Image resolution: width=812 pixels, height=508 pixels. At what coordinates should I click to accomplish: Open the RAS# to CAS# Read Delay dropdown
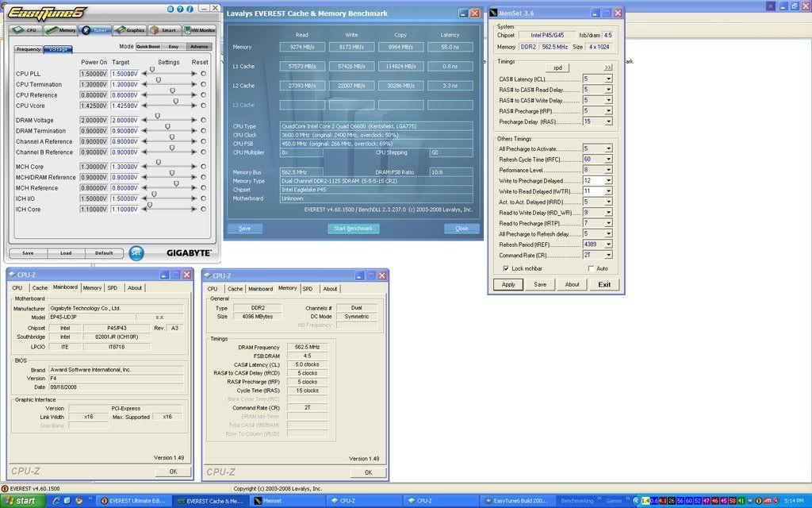point(608,90)
